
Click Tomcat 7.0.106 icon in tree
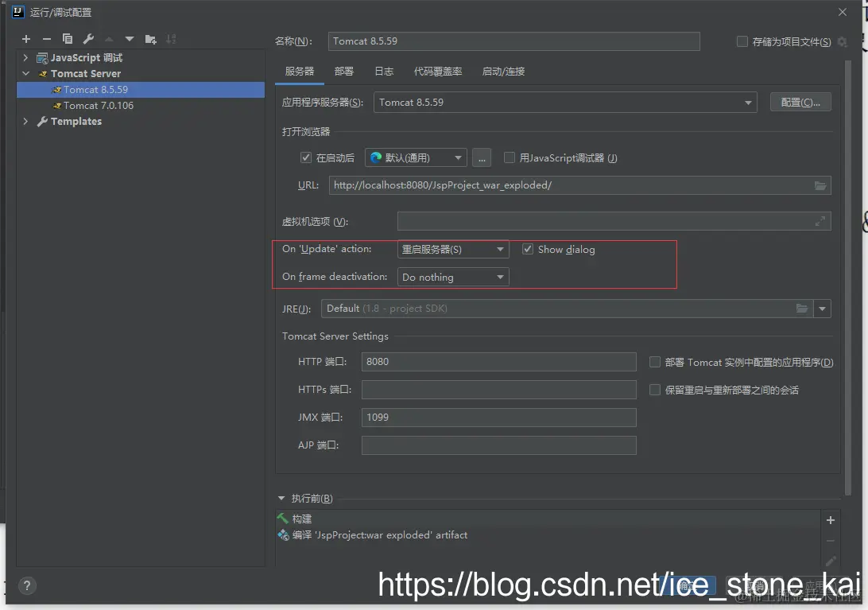pos(56,105)
